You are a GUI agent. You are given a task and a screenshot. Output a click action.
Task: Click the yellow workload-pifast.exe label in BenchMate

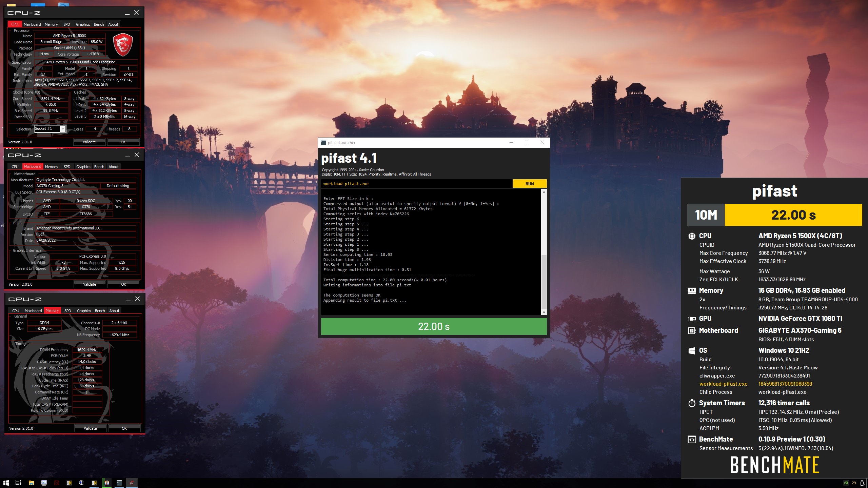point(723,384)
